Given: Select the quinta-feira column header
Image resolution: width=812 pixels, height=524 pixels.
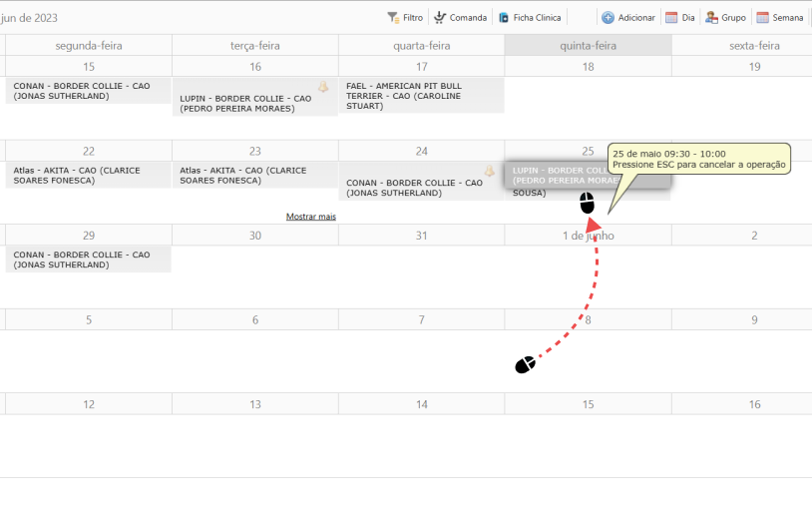Looking at the screenshot, I should click(588, 45).
